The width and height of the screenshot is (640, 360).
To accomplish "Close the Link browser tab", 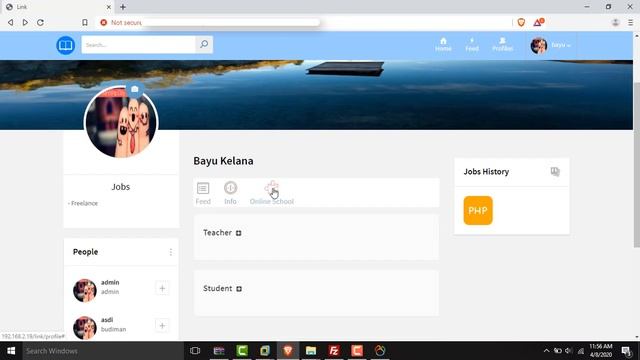I will coord(109,7).
